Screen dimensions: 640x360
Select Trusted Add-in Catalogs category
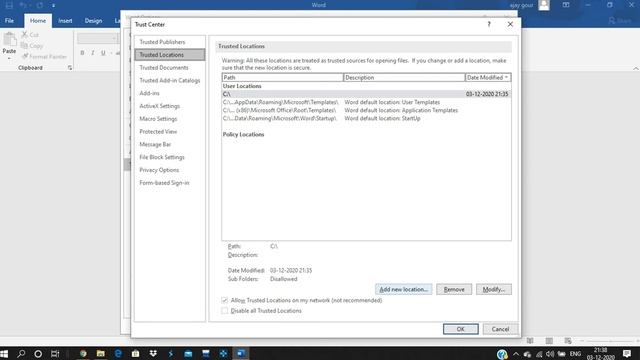pos(170,80)
